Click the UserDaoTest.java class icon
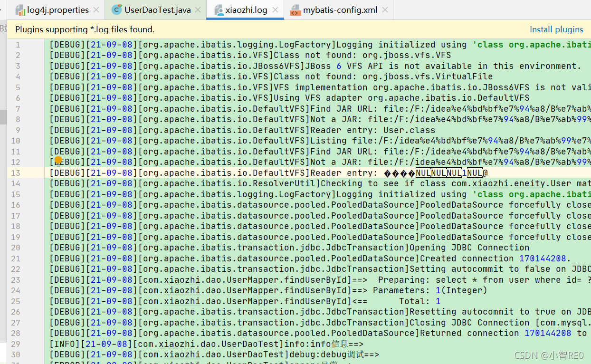Viewport: 591px width, 364px height. point(116,10)
